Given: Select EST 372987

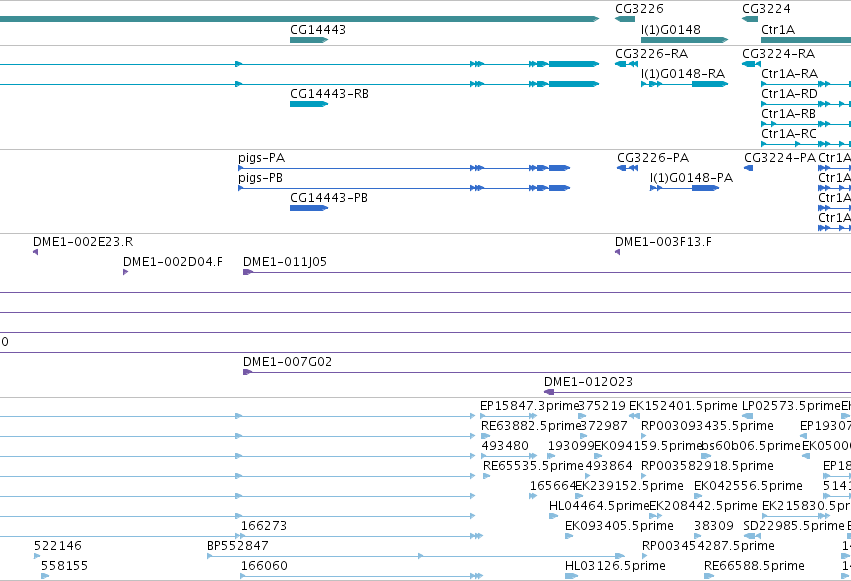Looking at the screenshot, I should (583, 436).
